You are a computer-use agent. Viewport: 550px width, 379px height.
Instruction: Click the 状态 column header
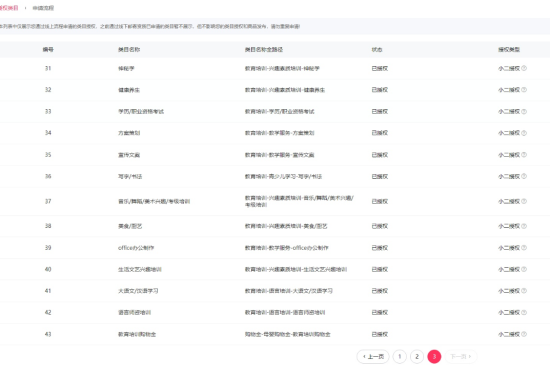[x=377, y=50]
